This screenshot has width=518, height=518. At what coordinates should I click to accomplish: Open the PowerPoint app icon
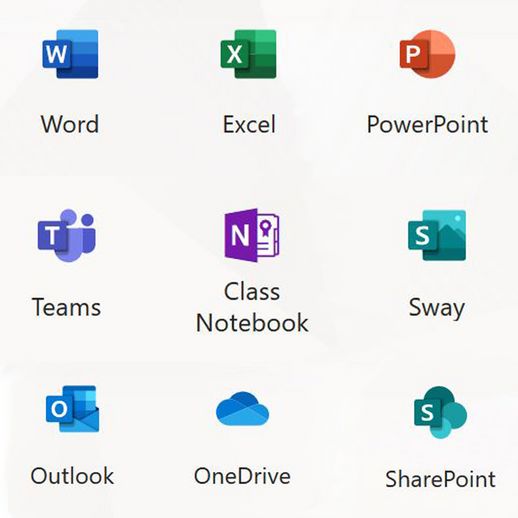427,54
